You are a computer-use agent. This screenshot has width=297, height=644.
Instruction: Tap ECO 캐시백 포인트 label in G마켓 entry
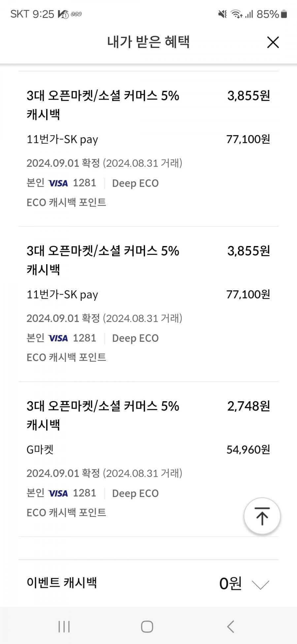[x=66, y=513]
